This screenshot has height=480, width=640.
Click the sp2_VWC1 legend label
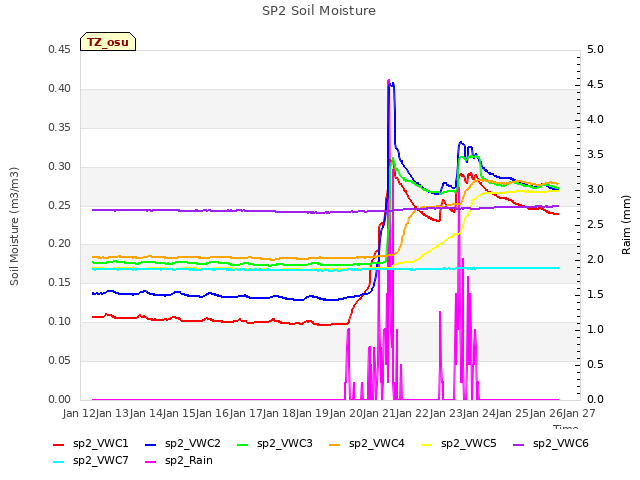tap(100, 443)
